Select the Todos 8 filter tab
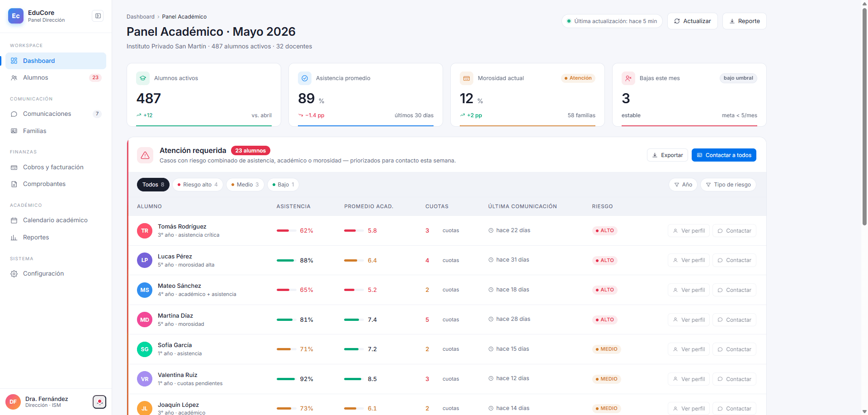868x415 pixels. [153, 185]
